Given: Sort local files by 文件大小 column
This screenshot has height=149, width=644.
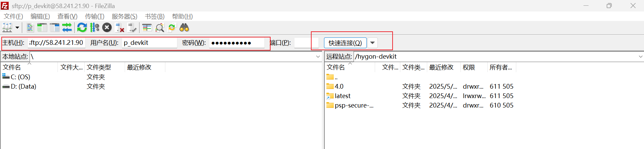Looking at the screenshot, I should (x=71, y=67).
